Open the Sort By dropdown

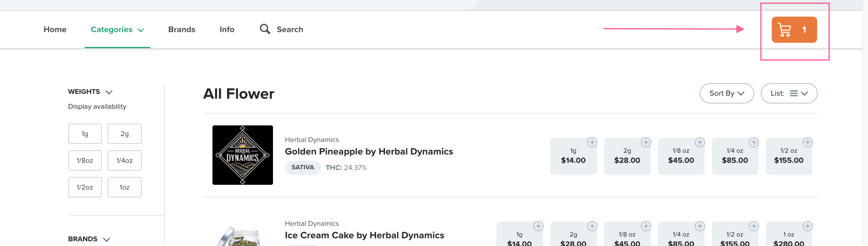click(x=727, y=93)
